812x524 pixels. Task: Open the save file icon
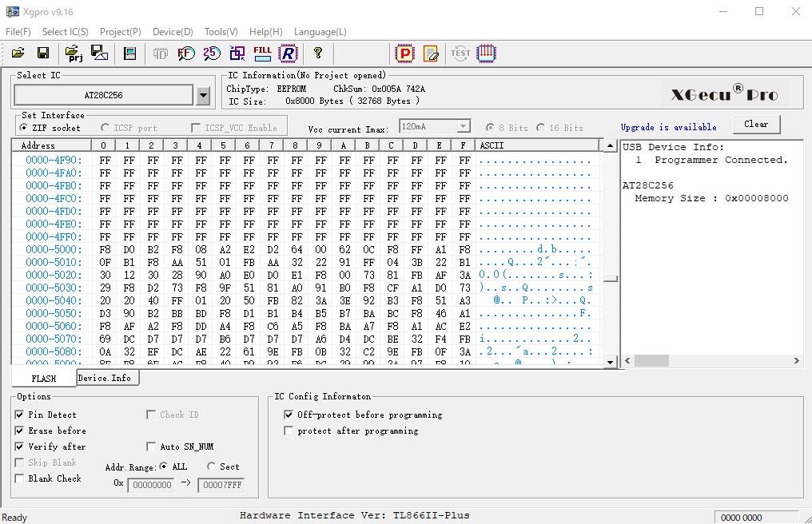coord(43,53)
